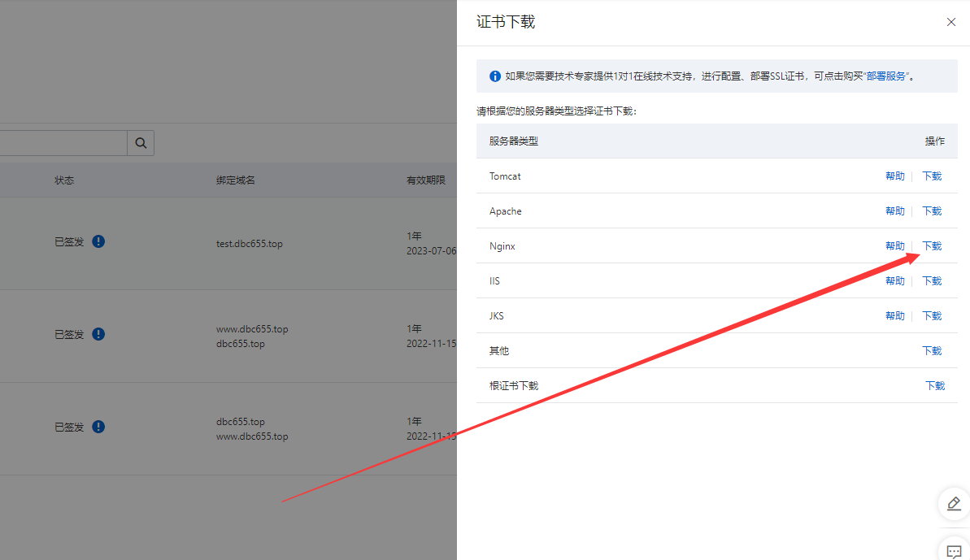Open 帮助 for JKS
Screen dimensions: 970x560
[x=894, y=316]
